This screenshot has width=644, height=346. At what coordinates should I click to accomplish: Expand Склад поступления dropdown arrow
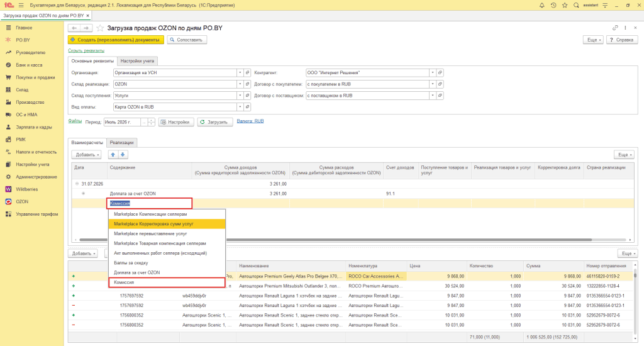click(x=240, y=96)
